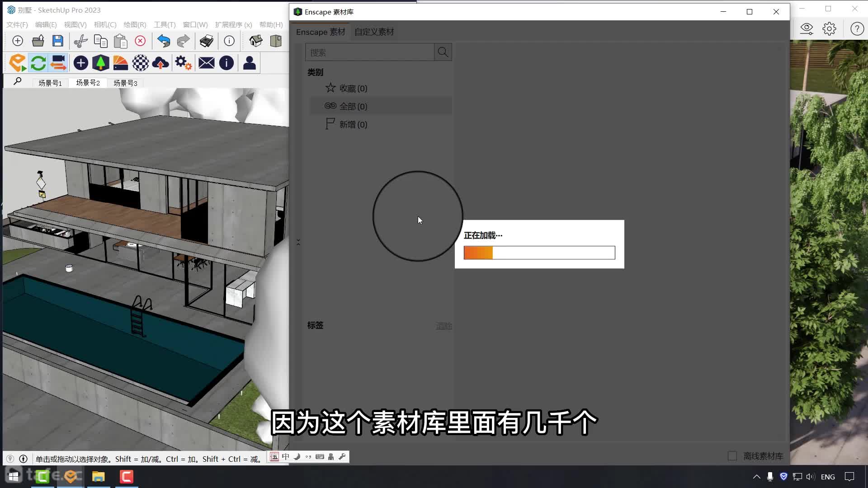The image size is (868, 488).
Task: Click the Paste clipboard icon
Action: [x=120, y=41]
